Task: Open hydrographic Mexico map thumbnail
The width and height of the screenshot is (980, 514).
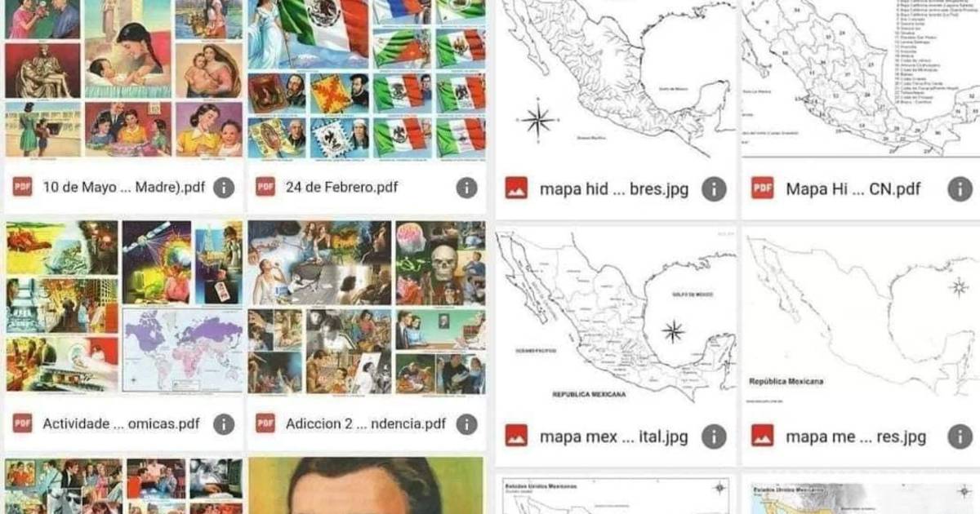Action: [615, 79]
